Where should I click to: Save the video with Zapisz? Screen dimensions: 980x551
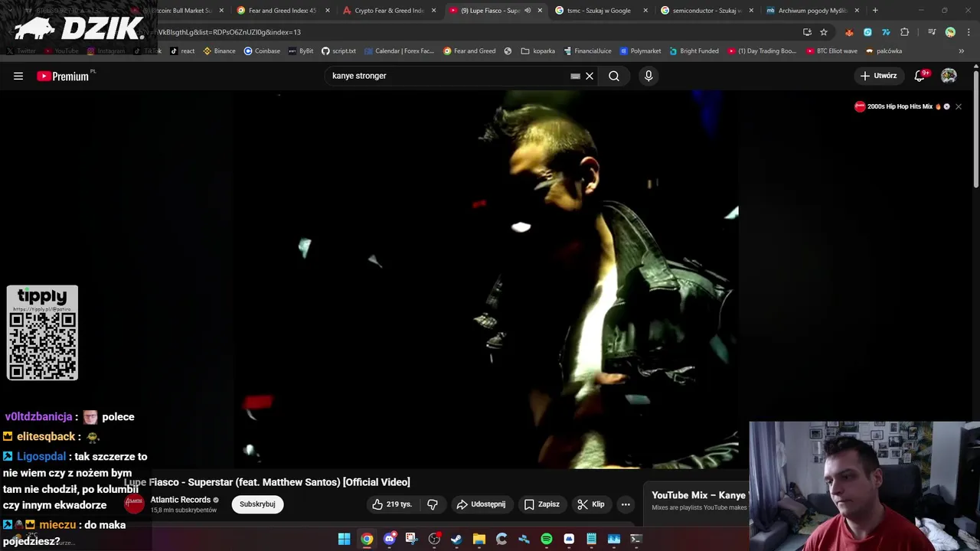(x=541, y=504)
